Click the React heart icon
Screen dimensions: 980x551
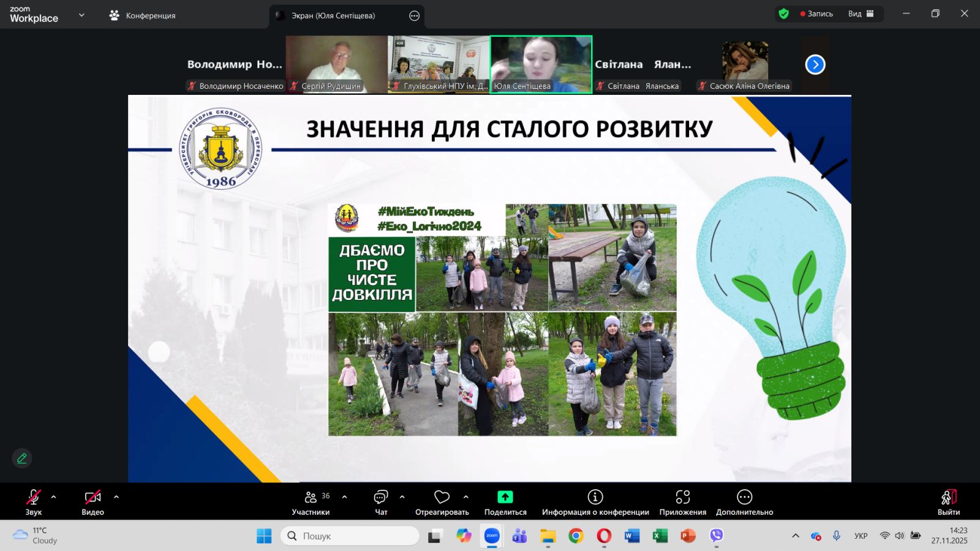pos(442,497)
